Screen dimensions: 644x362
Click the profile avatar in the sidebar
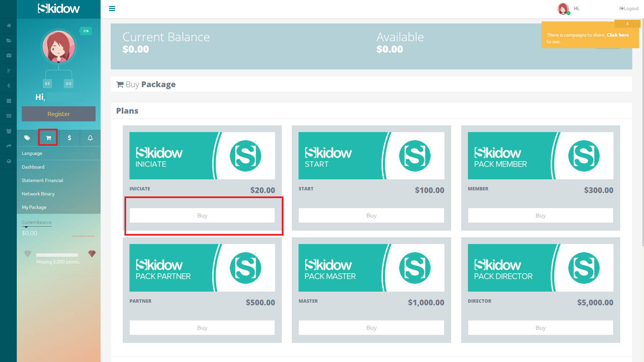click(x=59, y=47)
